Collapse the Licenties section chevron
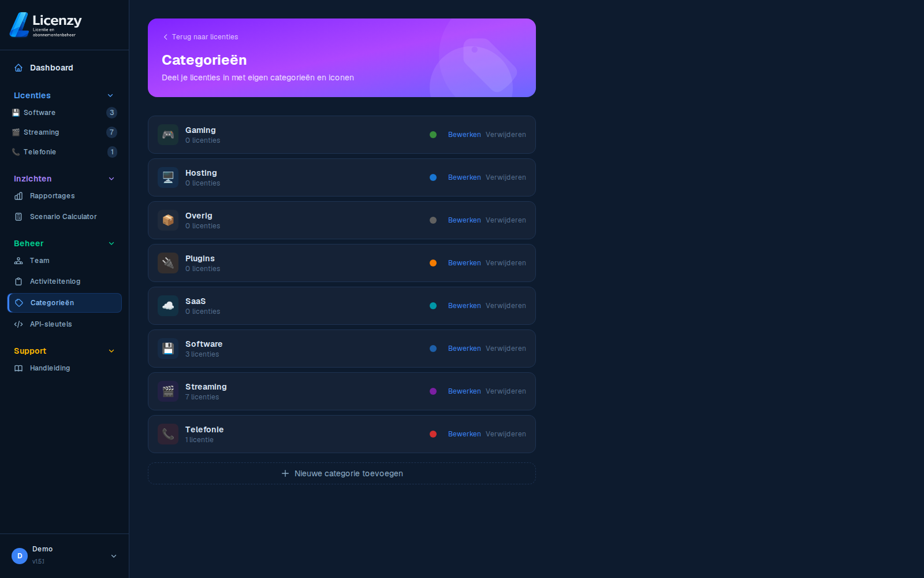Screen dimensions: 924x578 coord(110,95)
